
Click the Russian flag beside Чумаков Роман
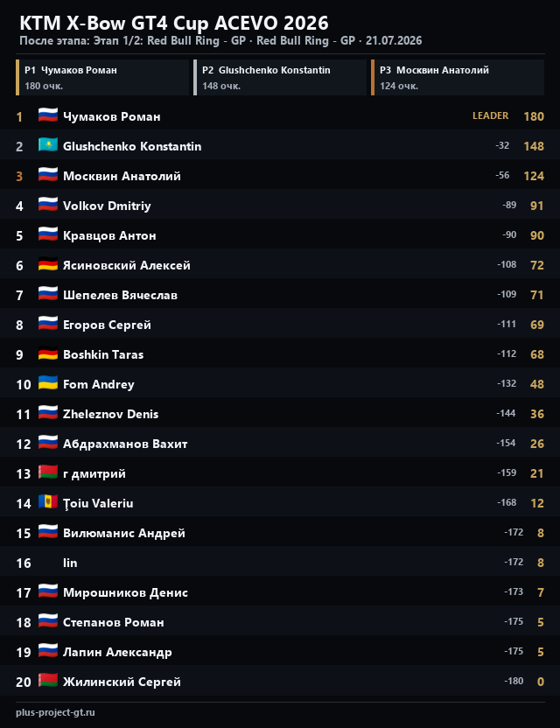48,115
